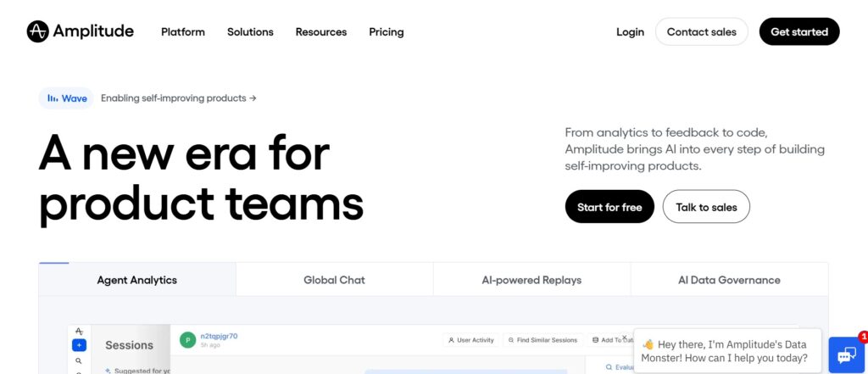Click the search magnifier icon in sidebar

[x=79, y=360]
